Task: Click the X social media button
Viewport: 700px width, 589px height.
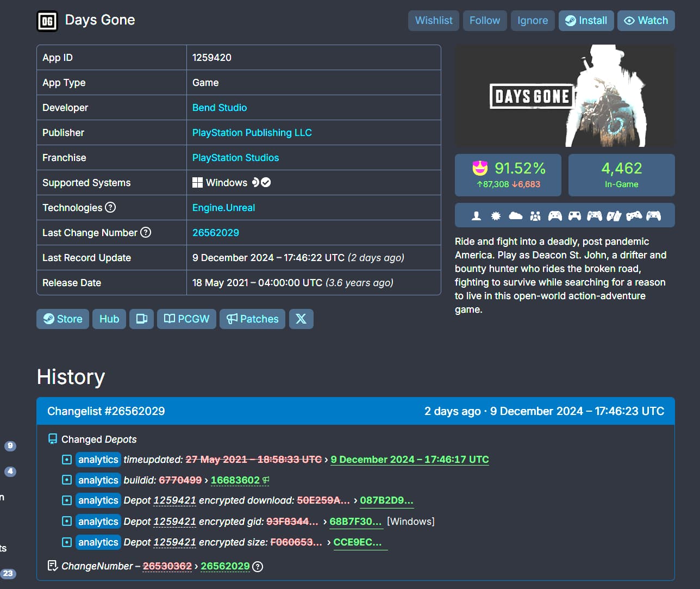Action: point(301,319)
